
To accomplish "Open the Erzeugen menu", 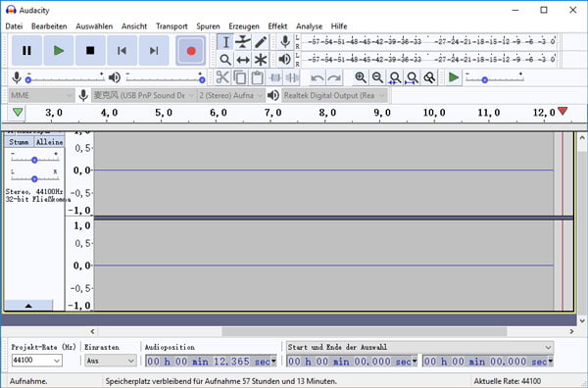I will click(244, 26).
